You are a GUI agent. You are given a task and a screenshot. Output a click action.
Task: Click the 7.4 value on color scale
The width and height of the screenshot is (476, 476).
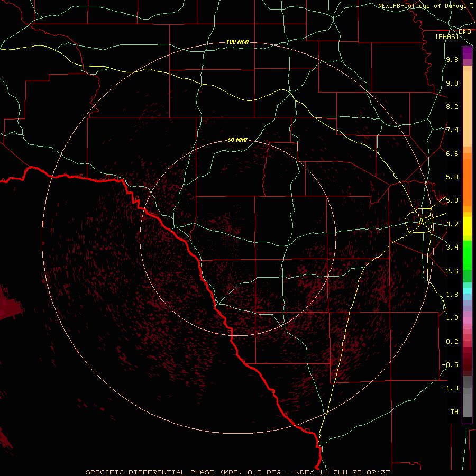452,130
